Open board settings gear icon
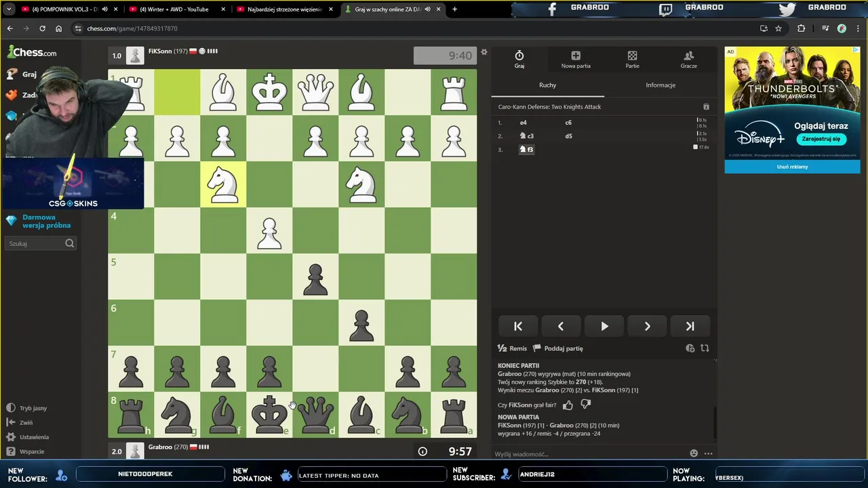868x488 pixels. 484,52
